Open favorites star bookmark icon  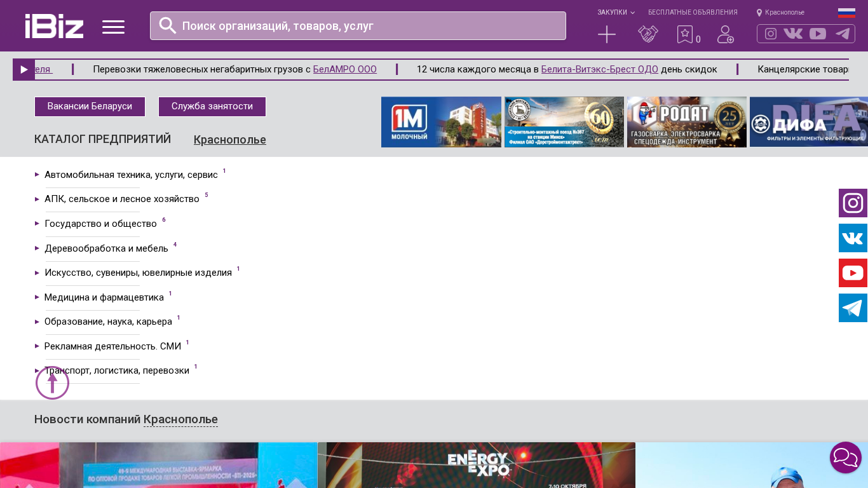tap(685, 34)
